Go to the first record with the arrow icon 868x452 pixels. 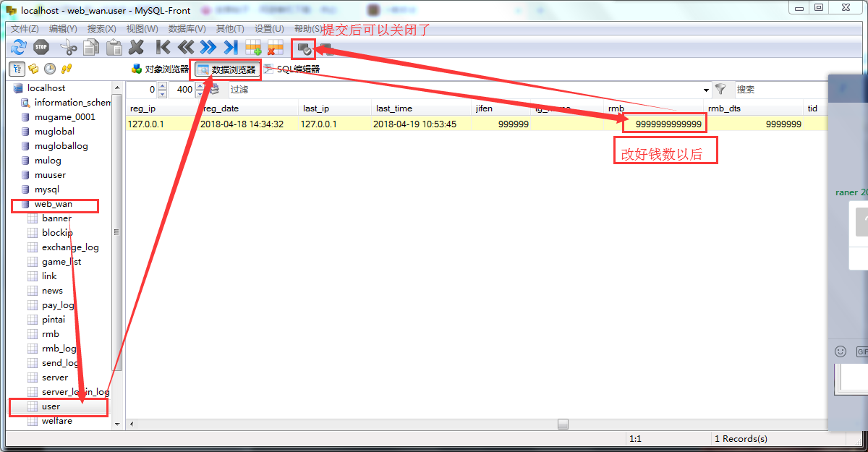[x=163, y=48]
